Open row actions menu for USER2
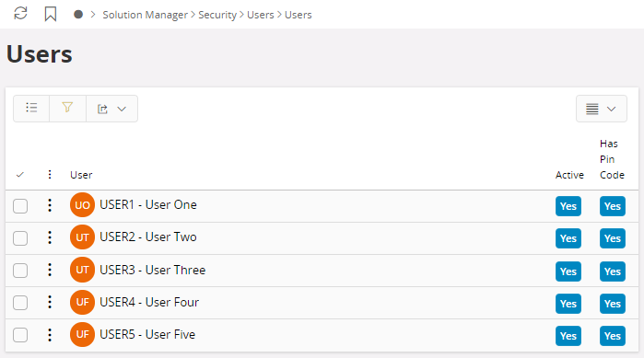Viewport: 644px width, 358px height. [50, 237]
